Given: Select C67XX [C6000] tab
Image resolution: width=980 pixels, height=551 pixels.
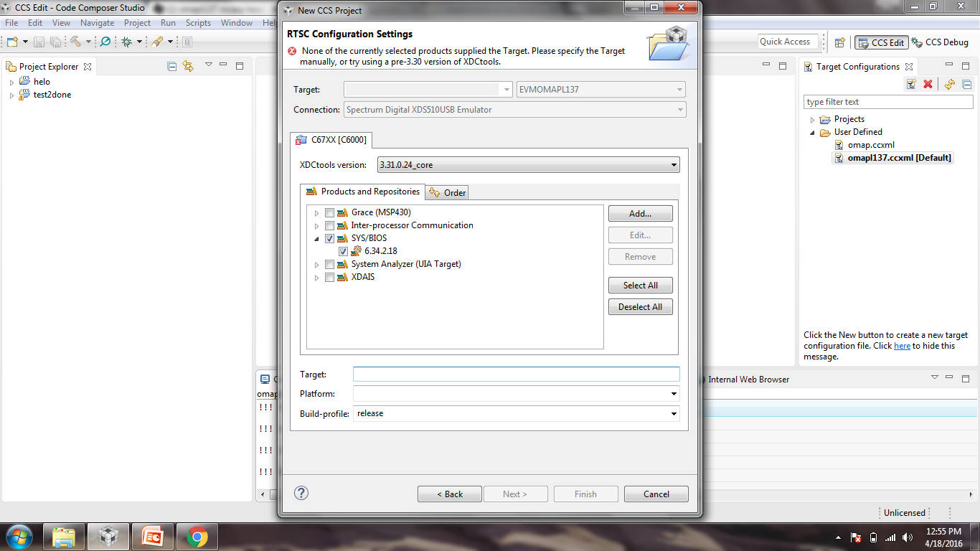Looking at the screenshot, I should click(x=331, y=140).
